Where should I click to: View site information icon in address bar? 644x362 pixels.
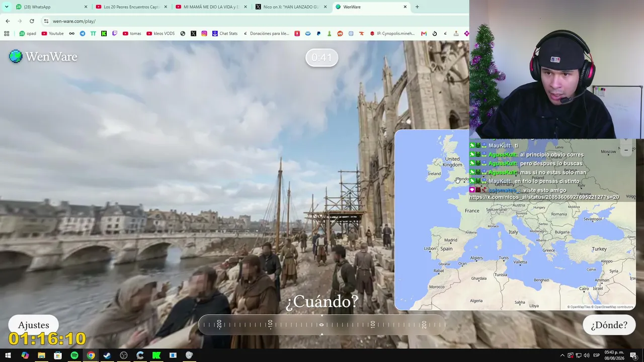click(46, 21)
